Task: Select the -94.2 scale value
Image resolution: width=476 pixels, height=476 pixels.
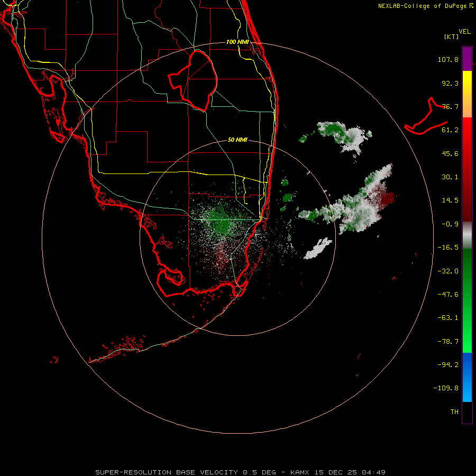Action: click(x=448, y=365)
